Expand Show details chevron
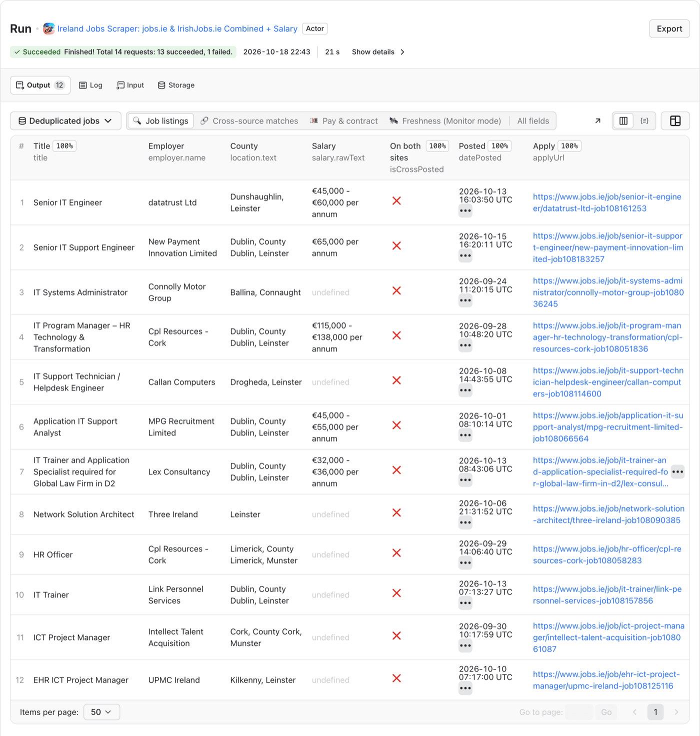The height and width of the screenshot is (736, 700). pos(402,52)
